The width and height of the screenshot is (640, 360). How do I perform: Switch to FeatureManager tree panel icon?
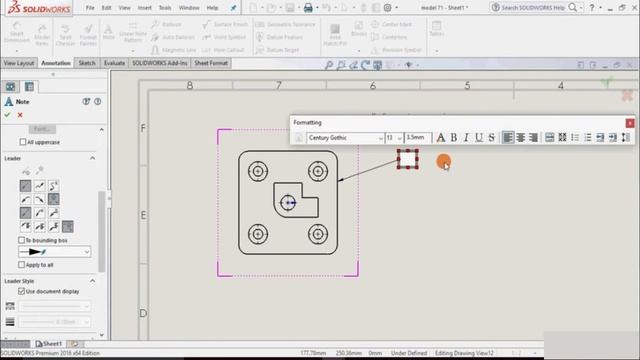[x=10, y=87]
